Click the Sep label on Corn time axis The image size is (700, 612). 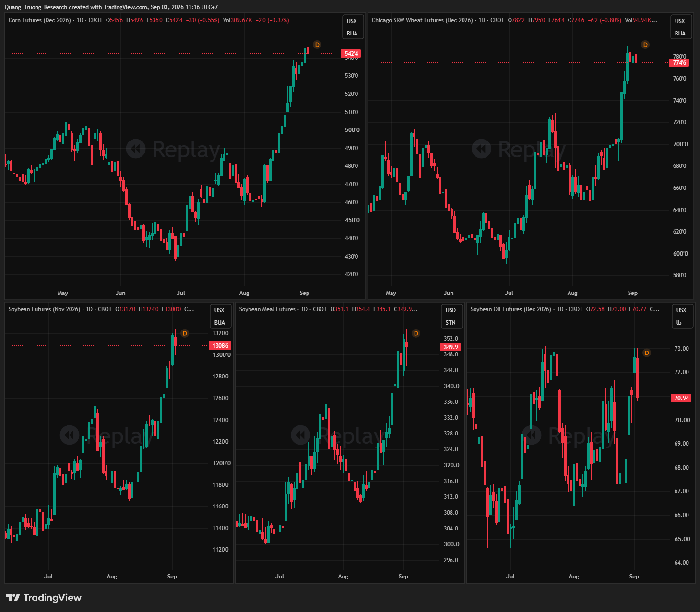pyautogui.click(x=305, y=293)
